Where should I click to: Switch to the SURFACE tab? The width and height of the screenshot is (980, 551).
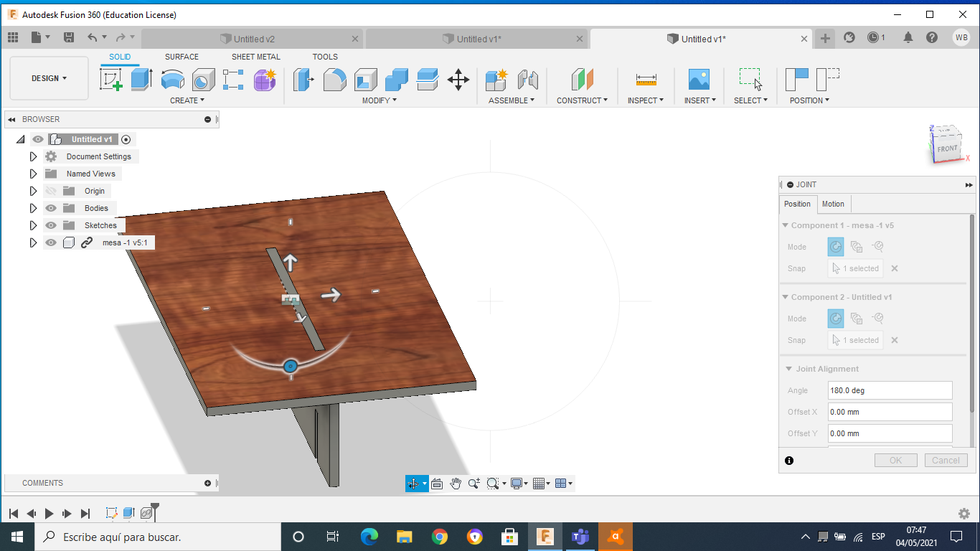[x=182, y=57]
